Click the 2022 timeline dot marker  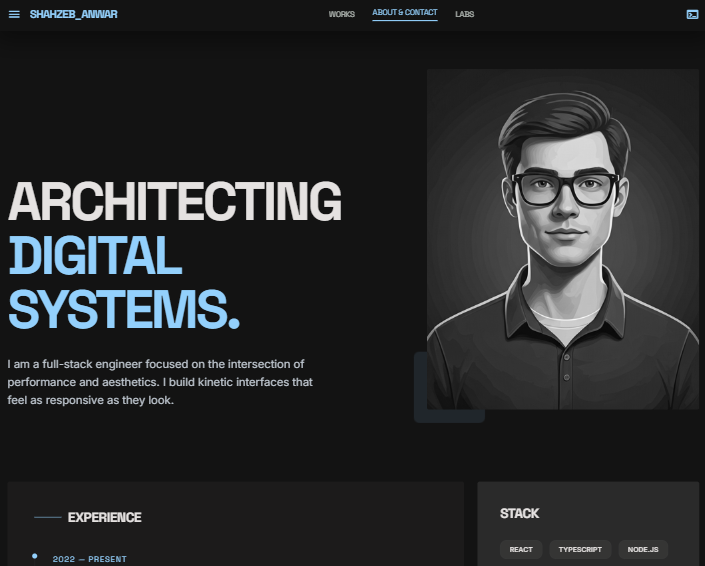[35, 557]
